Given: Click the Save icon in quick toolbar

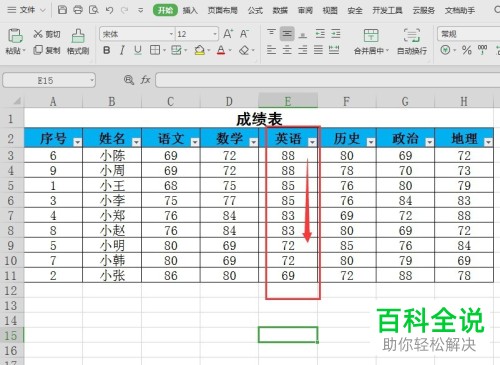Looking at the screenshot, I should point(62,10).
